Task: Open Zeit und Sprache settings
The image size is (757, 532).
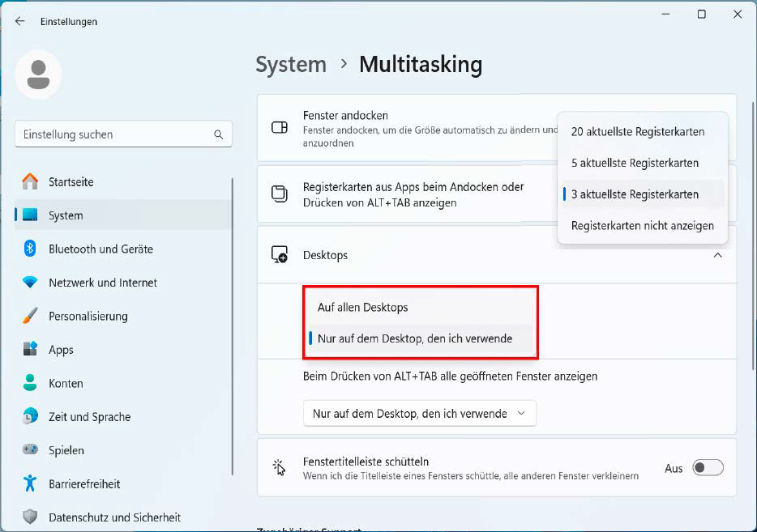Action: pos(123,416)
